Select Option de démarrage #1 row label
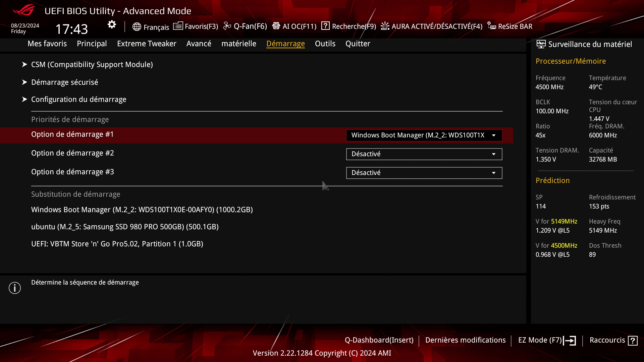 click(x=72, y=134)
